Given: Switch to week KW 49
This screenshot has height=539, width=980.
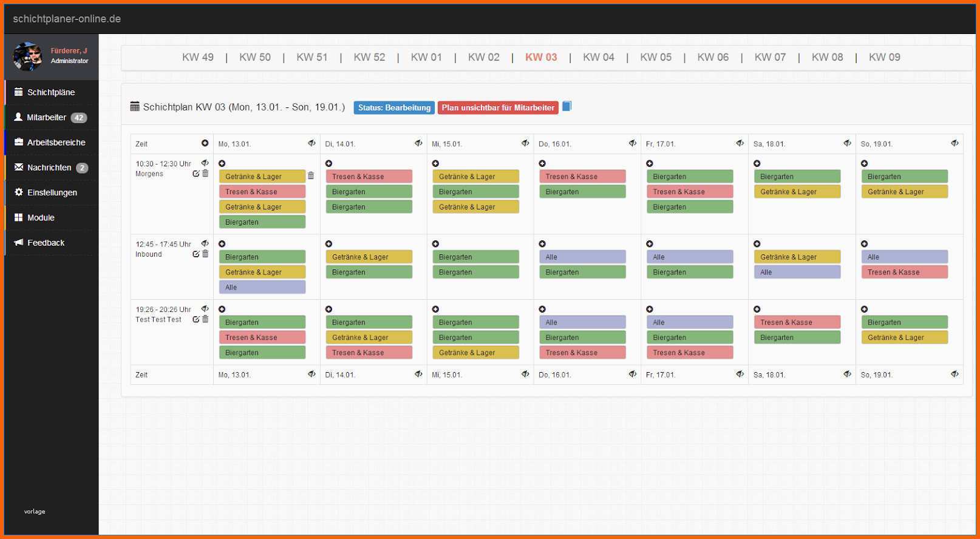Looking at the screenshot, I should coord(198,57).
